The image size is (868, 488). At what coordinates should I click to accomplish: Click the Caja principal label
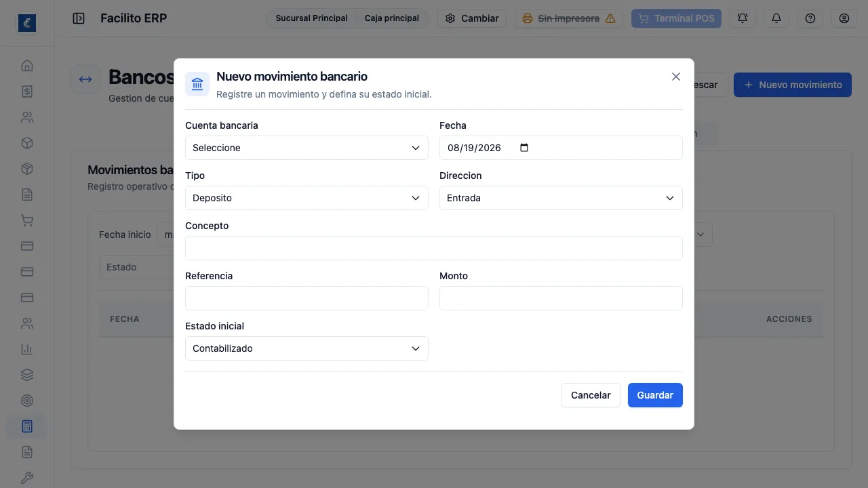pyautogui.click(x=392, y=18)
